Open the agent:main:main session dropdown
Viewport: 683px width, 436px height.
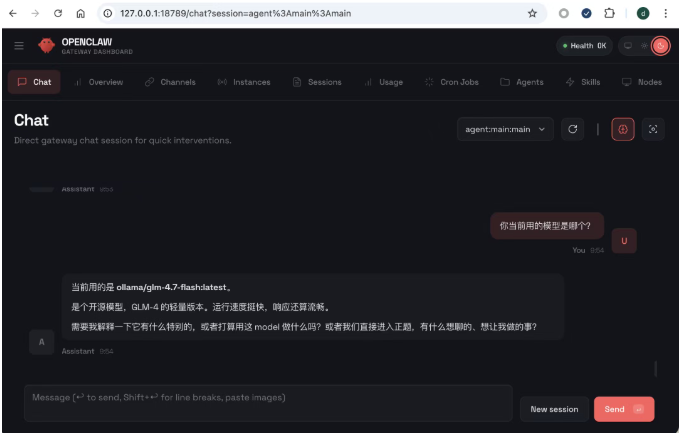tap(505, 129)
